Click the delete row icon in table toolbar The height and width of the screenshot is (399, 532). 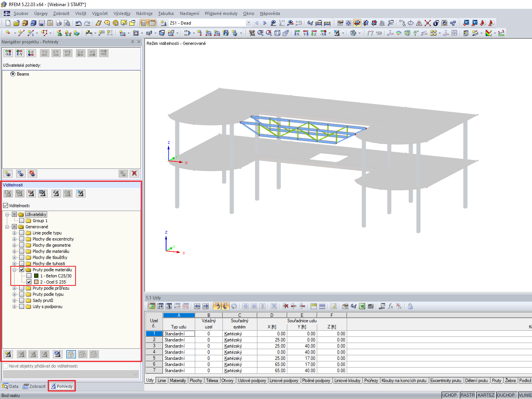pyautogui.click(x=285, y=306)
